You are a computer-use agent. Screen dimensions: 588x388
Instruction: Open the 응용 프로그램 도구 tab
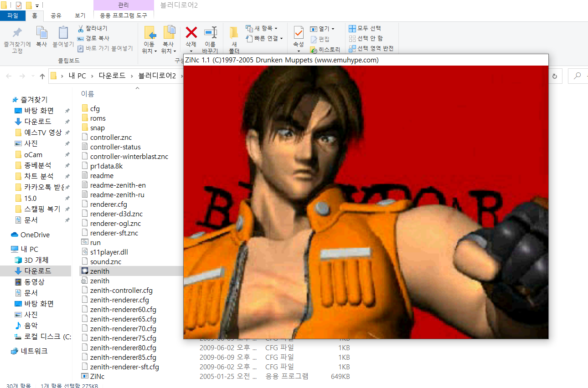coord(124,15)
